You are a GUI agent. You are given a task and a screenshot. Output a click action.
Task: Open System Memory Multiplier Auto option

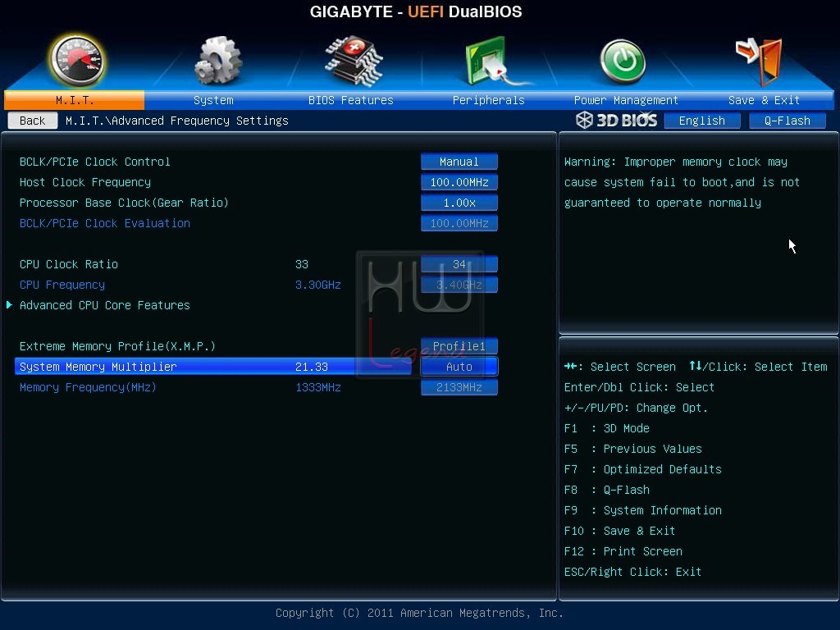pyautogui.click(x=459, y=367)
